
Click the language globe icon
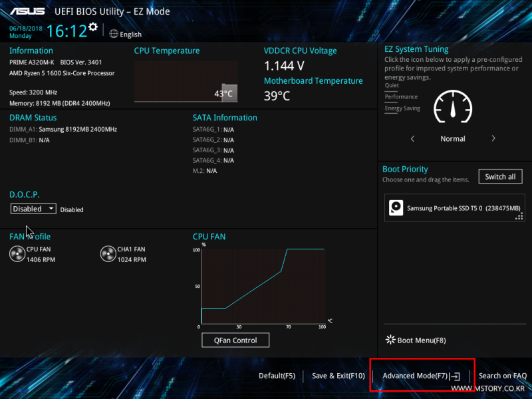(x=114, y=34)
